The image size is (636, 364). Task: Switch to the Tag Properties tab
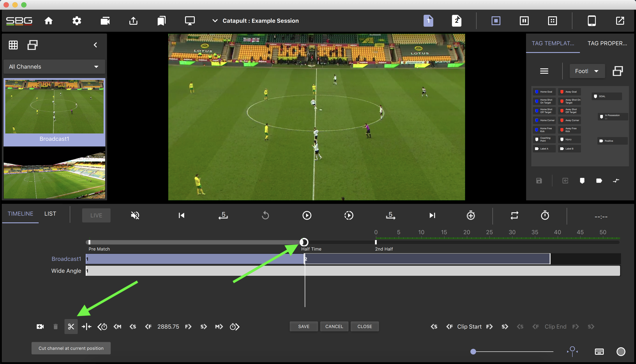[607, 43]
